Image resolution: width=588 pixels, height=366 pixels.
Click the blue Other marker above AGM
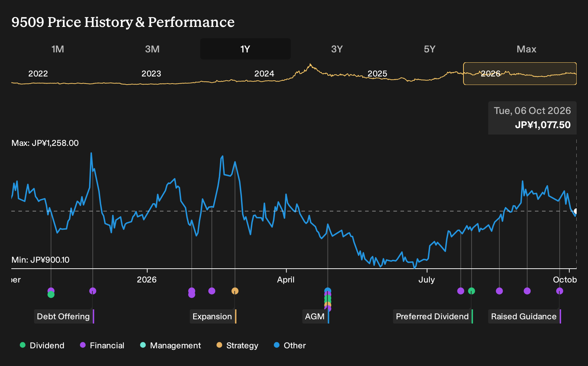pyautogui.click(x=328, y=291)
